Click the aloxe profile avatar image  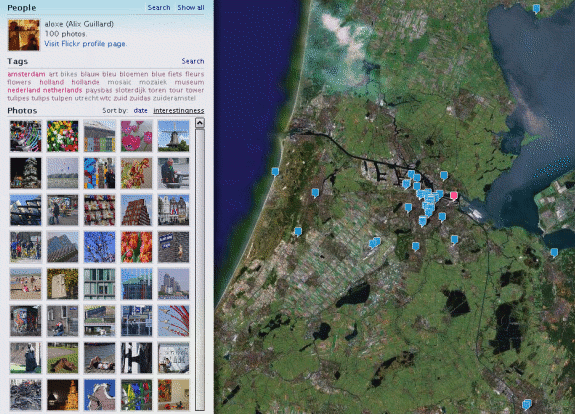(24, 35)
